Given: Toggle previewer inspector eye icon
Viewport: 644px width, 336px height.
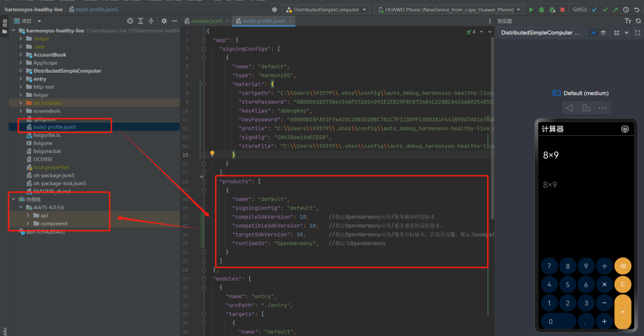Looking at the screenshot, I should (593, 33).
